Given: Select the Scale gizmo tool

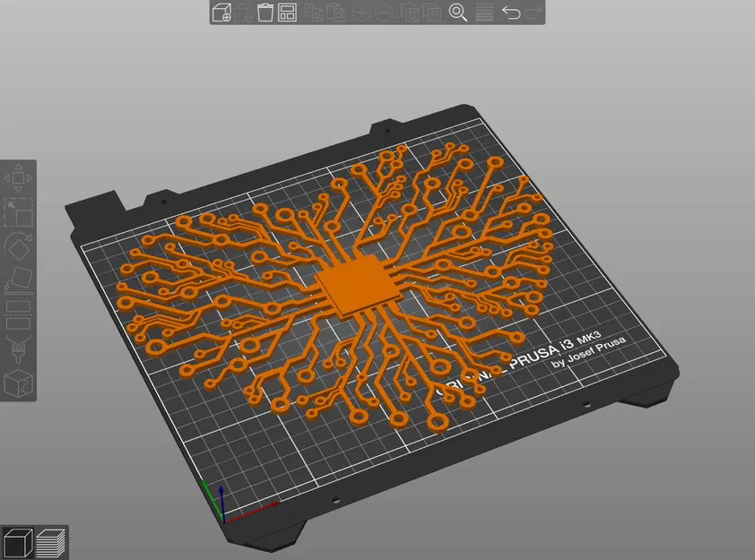Looking at the screenshot, I should click(x=18, y=212).
